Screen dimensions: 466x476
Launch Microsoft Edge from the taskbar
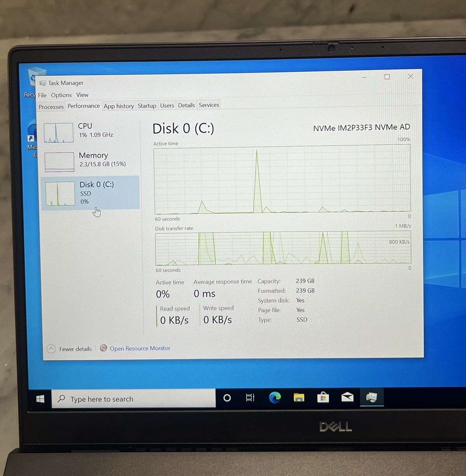click(275, 398)
